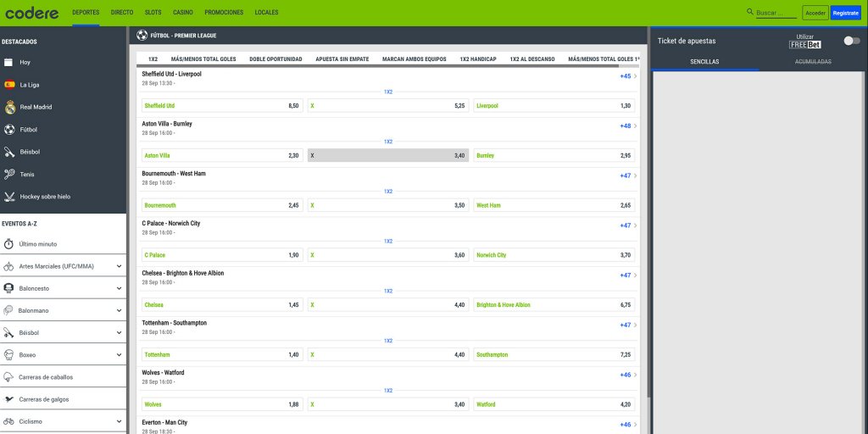
Task: Open the Tenis racket icon
Action: pyautogui.click(x=9, y=175)
